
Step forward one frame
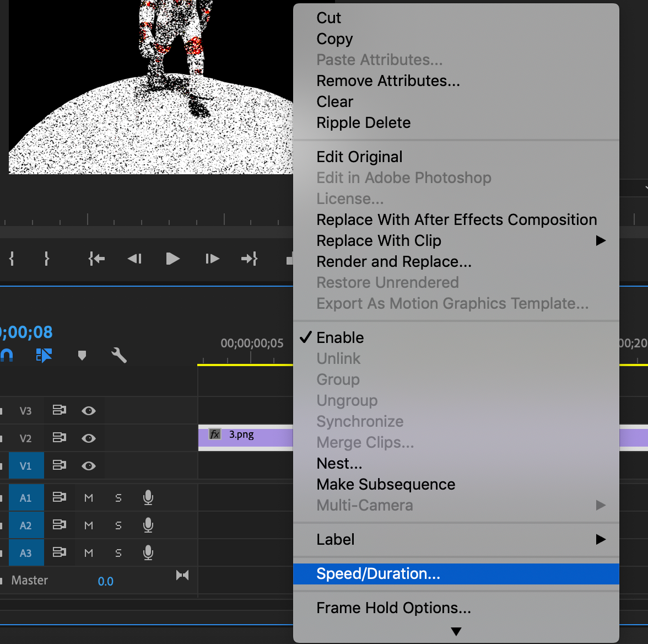212,259
